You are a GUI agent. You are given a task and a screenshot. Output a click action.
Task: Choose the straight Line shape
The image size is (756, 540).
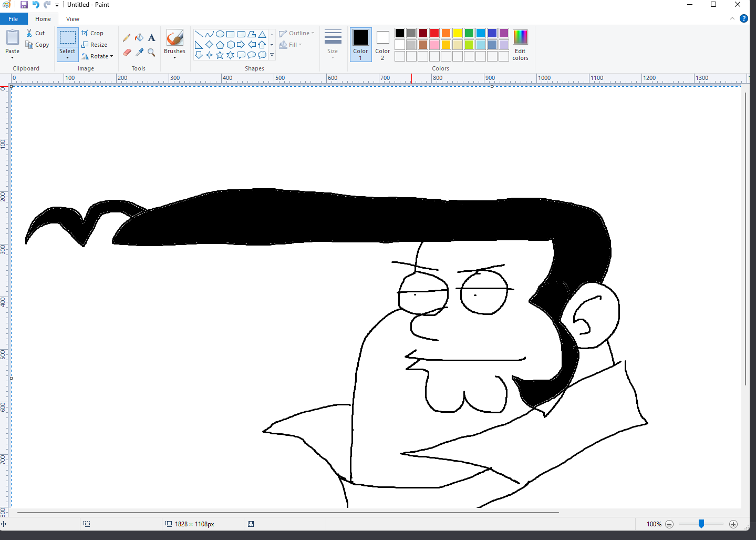tap(199, 34)
